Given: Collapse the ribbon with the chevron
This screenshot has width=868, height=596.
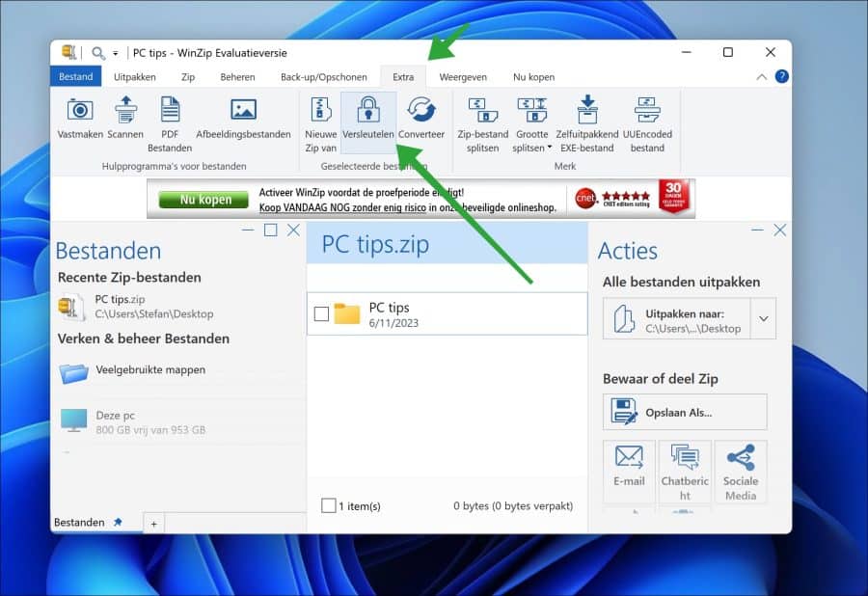Looking at the screenshot, I should click(x=762, y=77).
